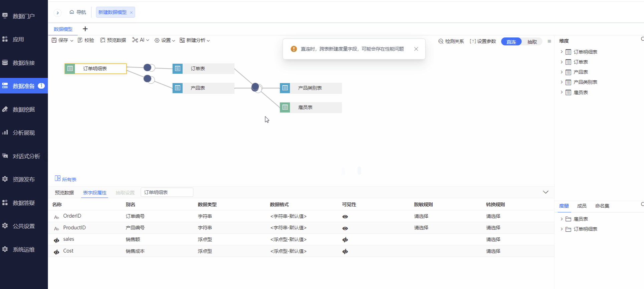Expand the collapsed navigation arrow
Viewport: 644px width, 289px height.
point(58,13)
